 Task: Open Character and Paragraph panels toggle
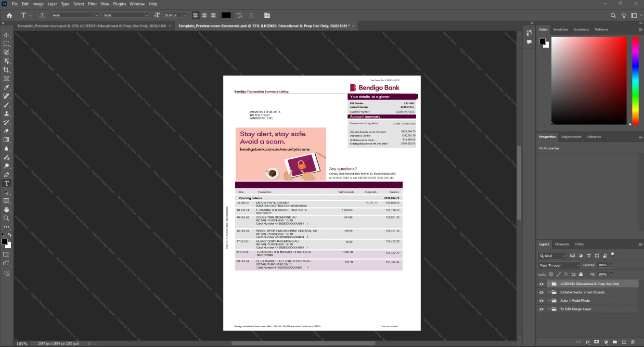point(267,15)
